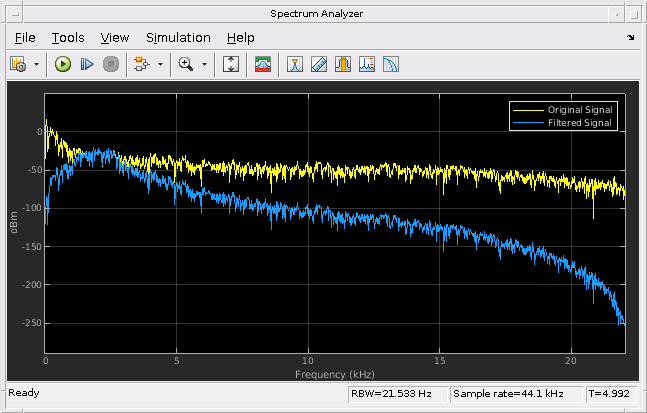Image resolution: width=647 pixels, height=413 pixels.
Task: Click the Channel Measurements icon
Action: [343, 64]
